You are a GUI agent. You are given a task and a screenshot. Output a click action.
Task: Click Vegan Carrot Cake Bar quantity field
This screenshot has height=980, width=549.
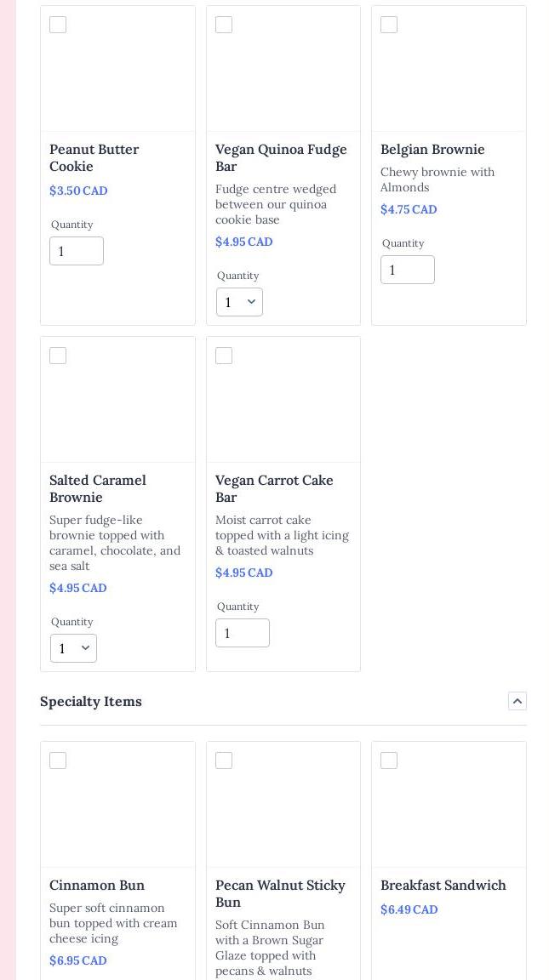(243, 633)
